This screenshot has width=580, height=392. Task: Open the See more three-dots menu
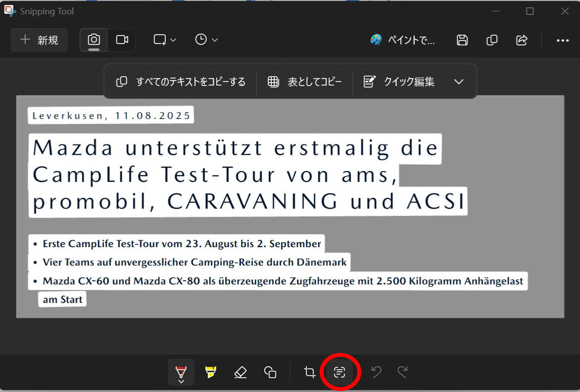[x=563, y=40]
